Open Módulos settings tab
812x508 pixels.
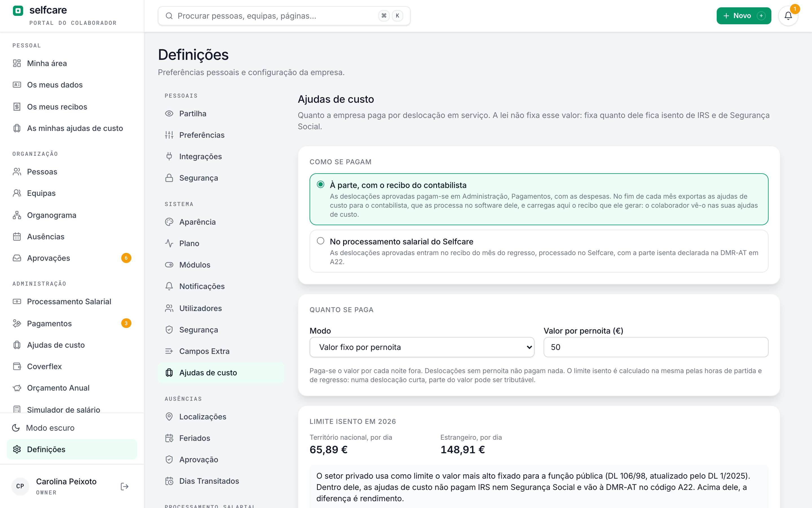pyautogui.click(x=221, y=265)
